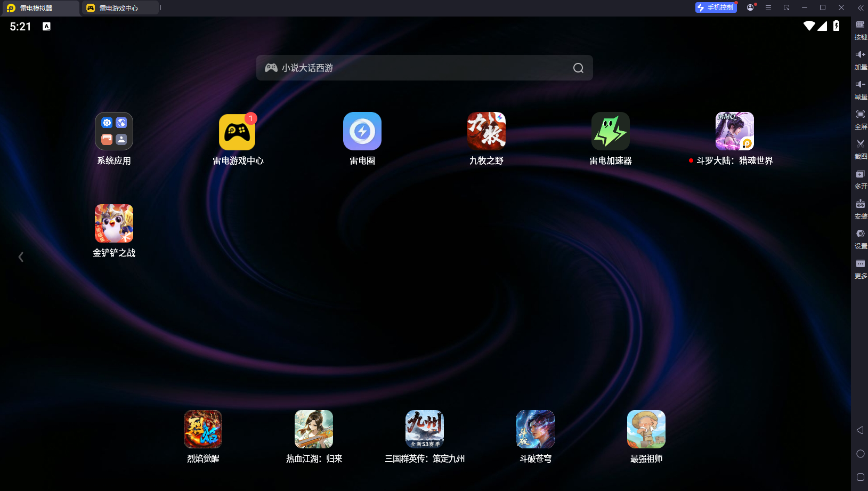Click the mini-window icon in title bar
The image size is (868, 491).
pos(786,7)
